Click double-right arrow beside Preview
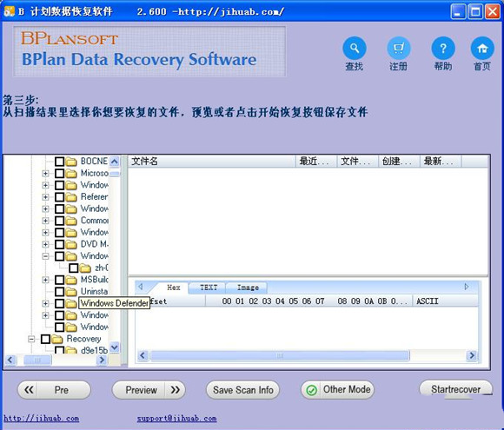Screen dimensions: 504x430 pos(176,390)
